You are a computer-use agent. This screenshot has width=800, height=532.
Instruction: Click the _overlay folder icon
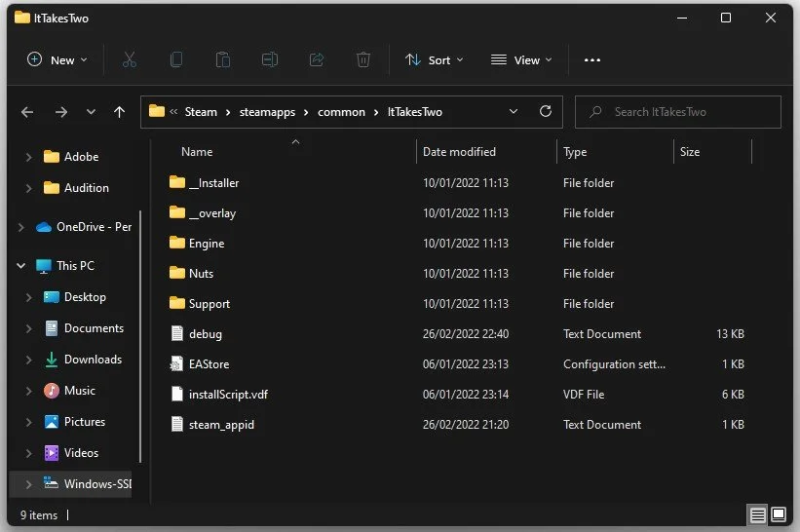pos(177,212)
